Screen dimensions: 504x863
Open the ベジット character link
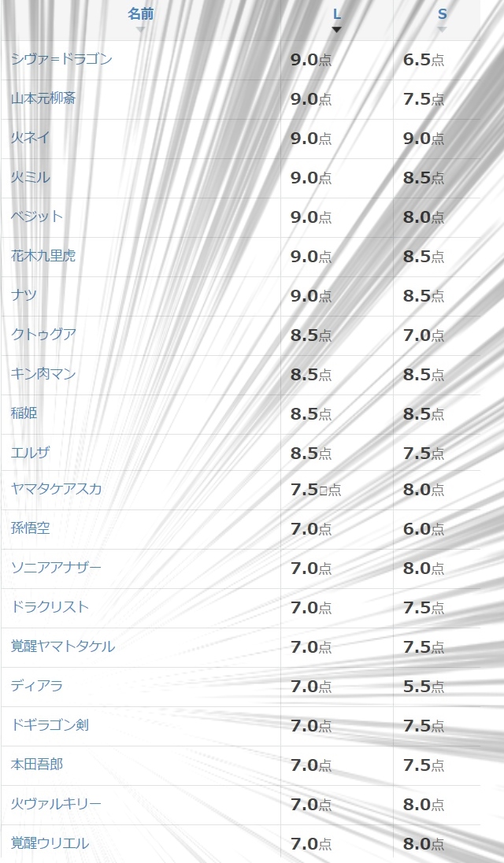[37, 217]
